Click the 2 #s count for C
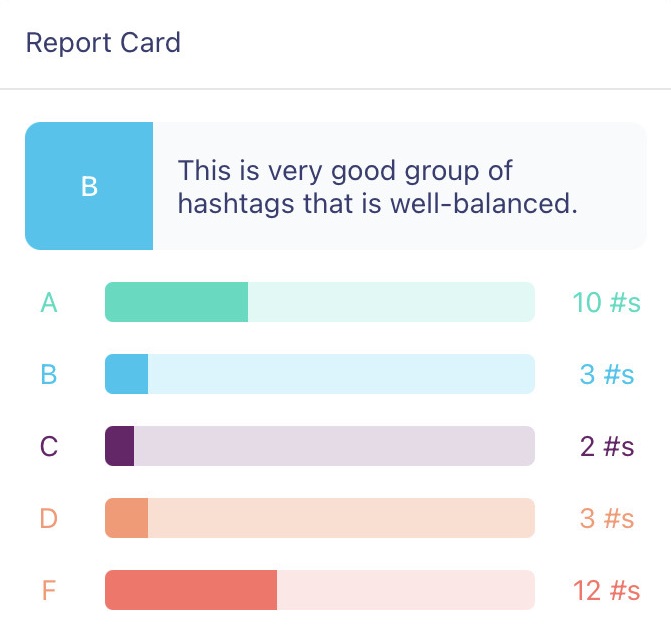 point(607,446)
